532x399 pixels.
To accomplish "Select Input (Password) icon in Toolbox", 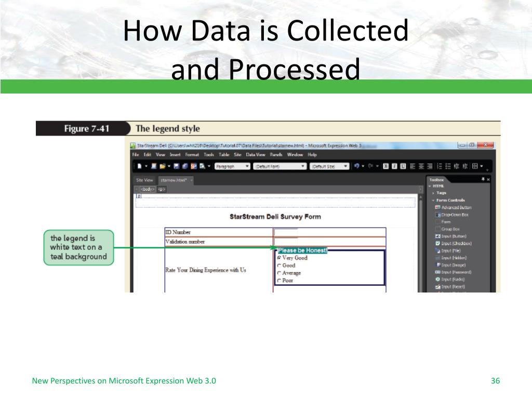I will coord(437,272).
